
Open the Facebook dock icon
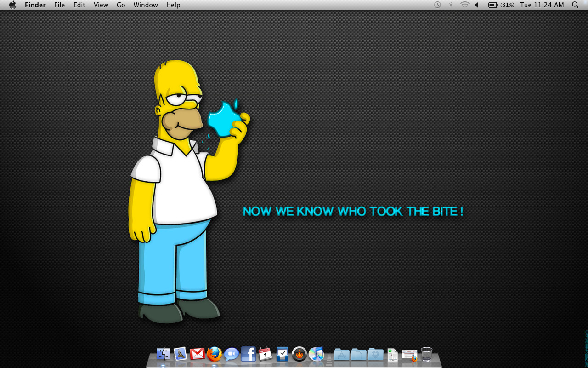(249, 354)
